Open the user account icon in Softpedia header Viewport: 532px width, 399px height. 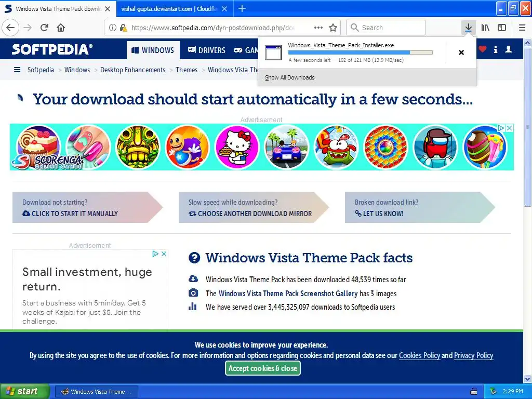[509, 49]
